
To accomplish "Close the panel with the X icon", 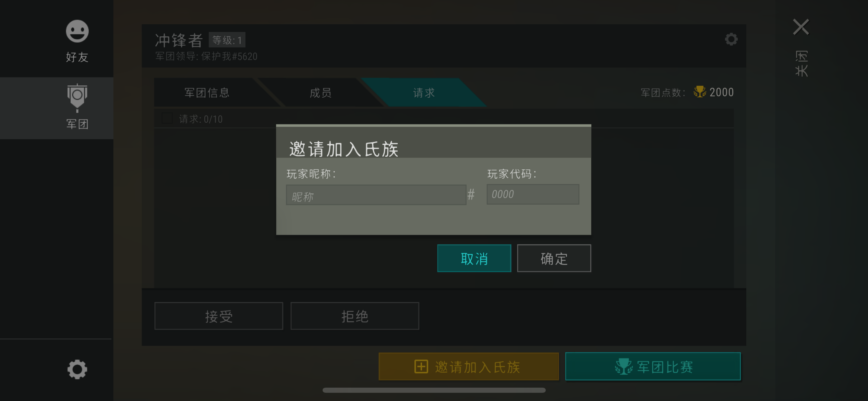I will [801, 27].
